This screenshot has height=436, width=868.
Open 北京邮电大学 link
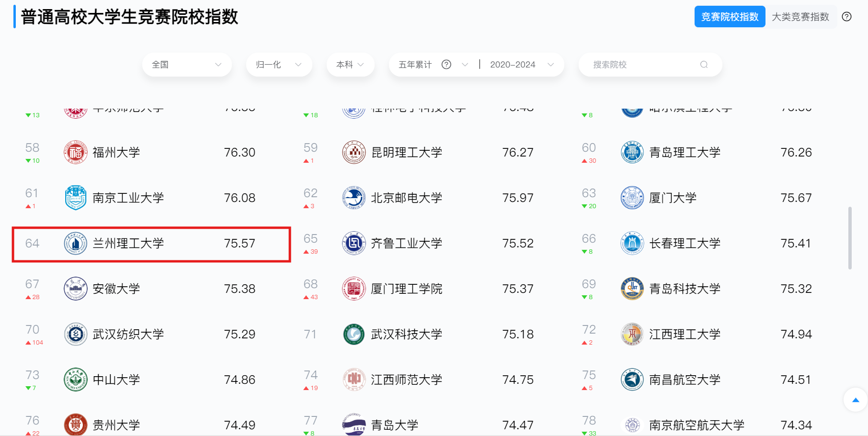pos(406,198)
